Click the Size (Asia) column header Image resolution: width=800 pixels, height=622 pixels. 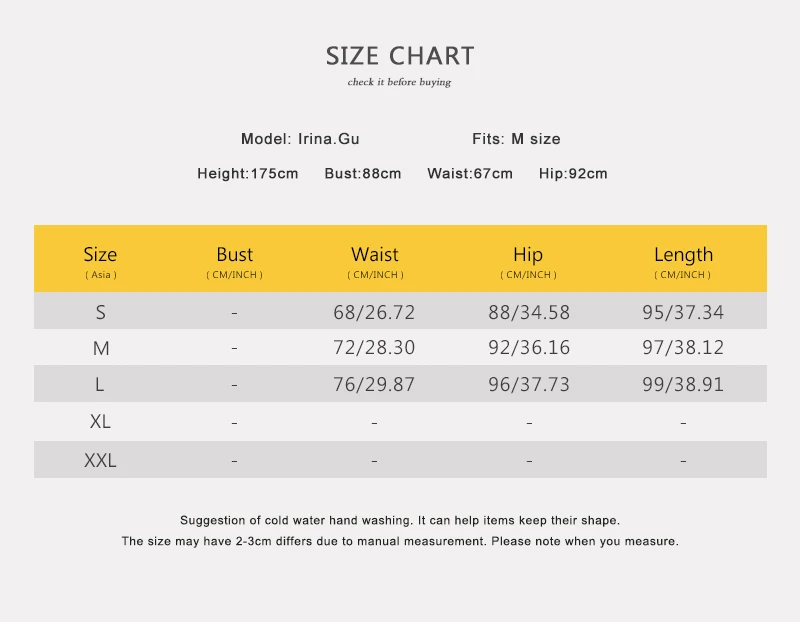coord(101,262)
